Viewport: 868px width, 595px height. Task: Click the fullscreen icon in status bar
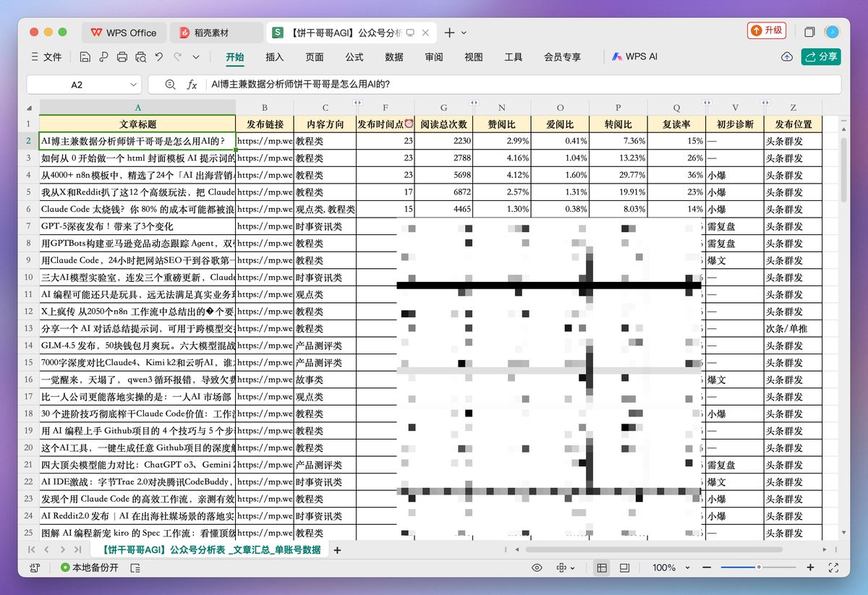coord(833,568)
